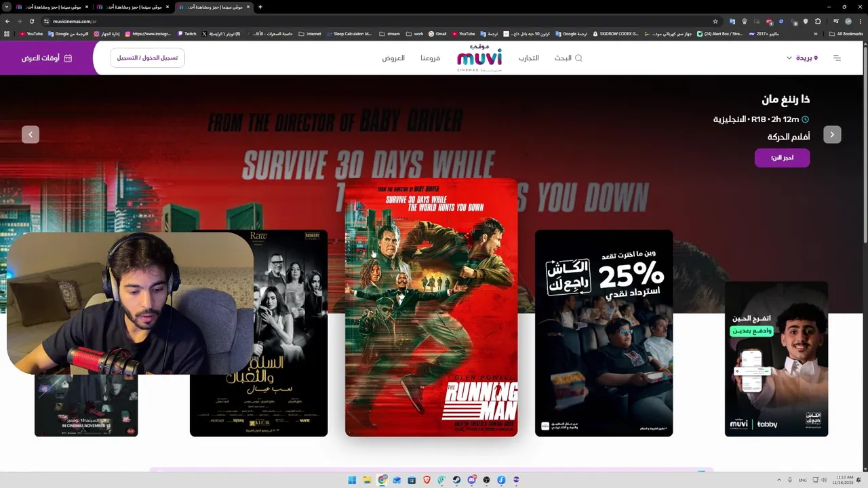Open the hamburger menu on Muvi site

point(837,58)
